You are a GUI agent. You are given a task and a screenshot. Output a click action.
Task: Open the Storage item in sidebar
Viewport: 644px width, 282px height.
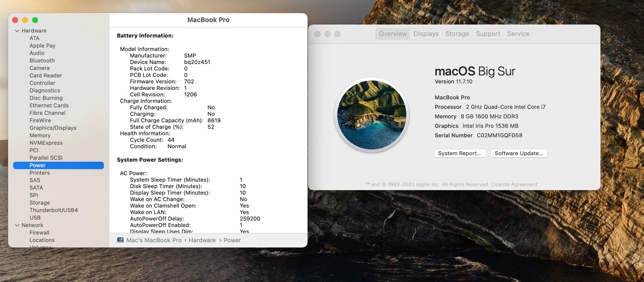39,203
